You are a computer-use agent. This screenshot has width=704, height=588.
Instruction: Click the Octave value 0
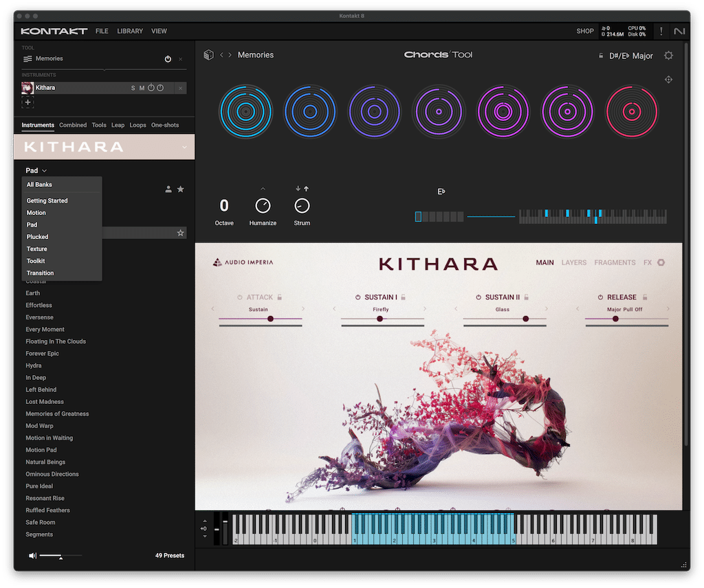coord(224,206)
